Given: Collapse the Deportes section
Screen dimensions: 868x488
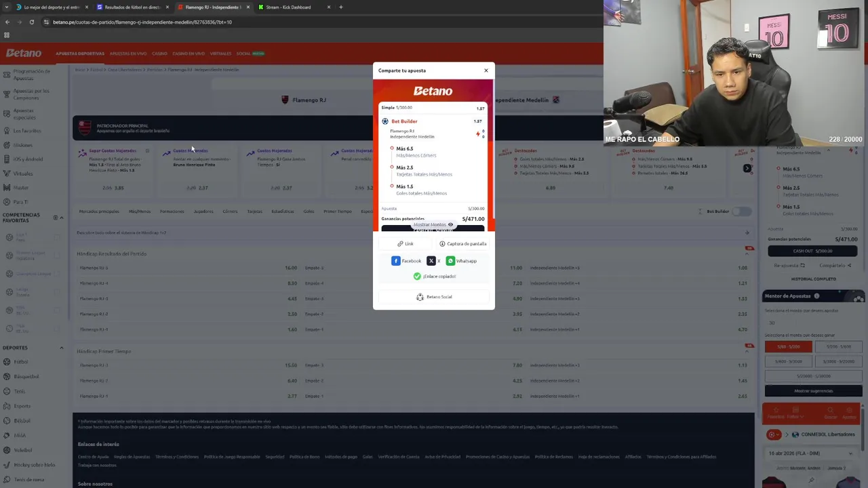Looking at the screenshot, I should point(62,348).
